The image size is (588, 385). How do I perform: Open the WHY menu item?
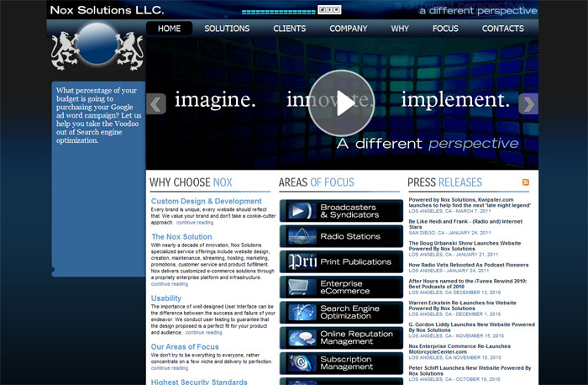click(400, 29)
